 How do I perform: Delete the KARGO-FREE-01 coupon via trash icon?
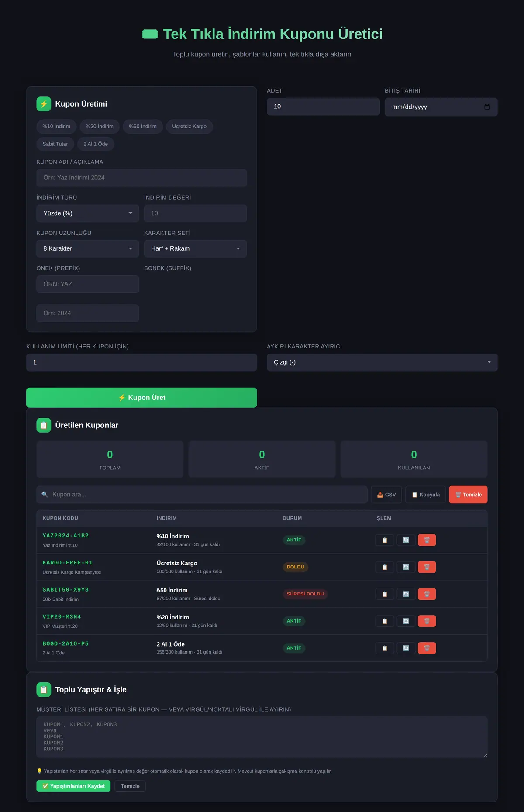pos(427,567)
